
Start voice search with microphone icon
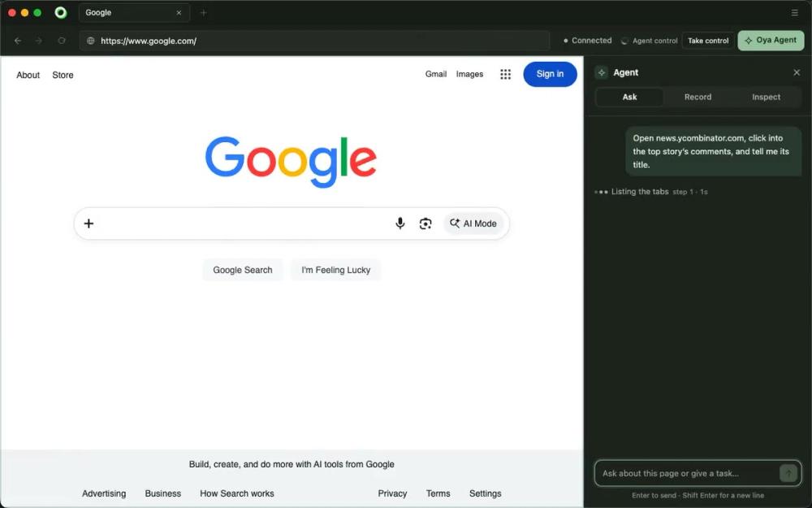tap(400, 224)
